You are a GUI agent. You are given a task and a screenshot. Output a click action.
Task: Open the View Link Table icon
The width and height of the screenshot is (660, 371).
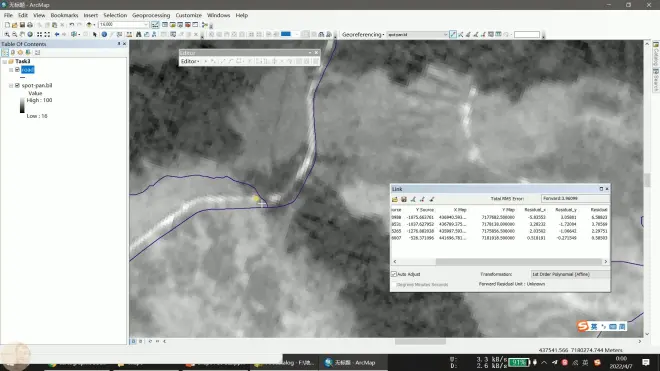click(499, 35)
